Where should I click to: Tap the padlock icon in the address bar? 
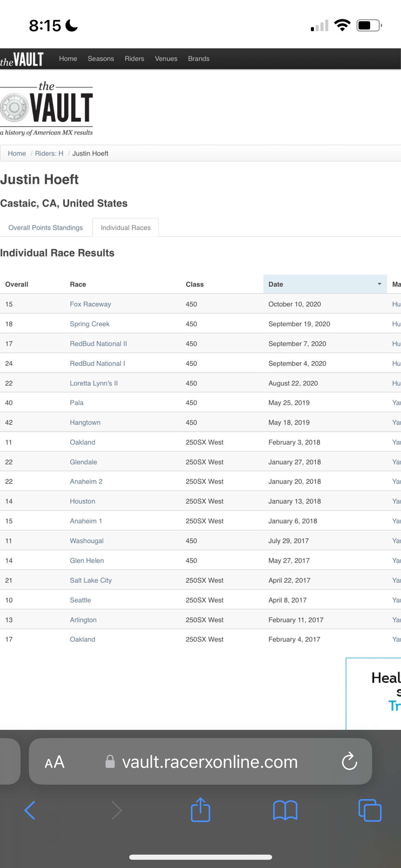(110, 762)
